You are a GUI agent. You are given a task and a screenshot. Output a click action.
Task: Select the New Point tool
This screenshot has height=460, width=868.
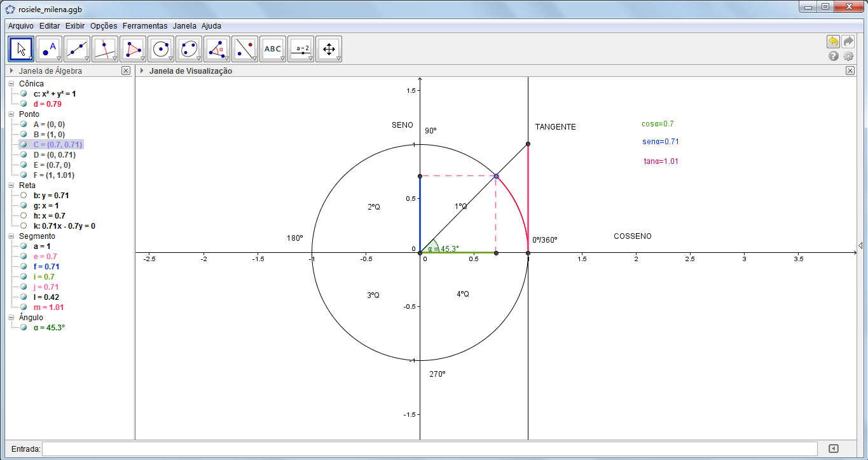49,49
